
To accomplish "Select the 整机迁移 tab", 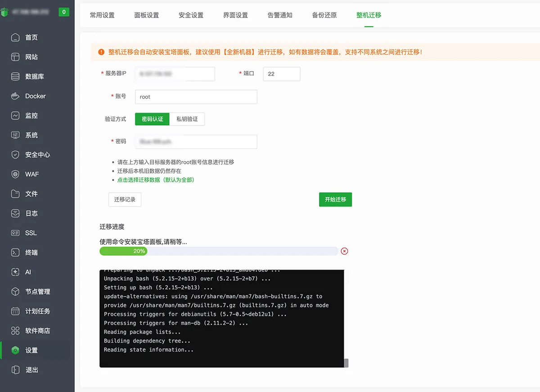I will [x=369, y=15].
